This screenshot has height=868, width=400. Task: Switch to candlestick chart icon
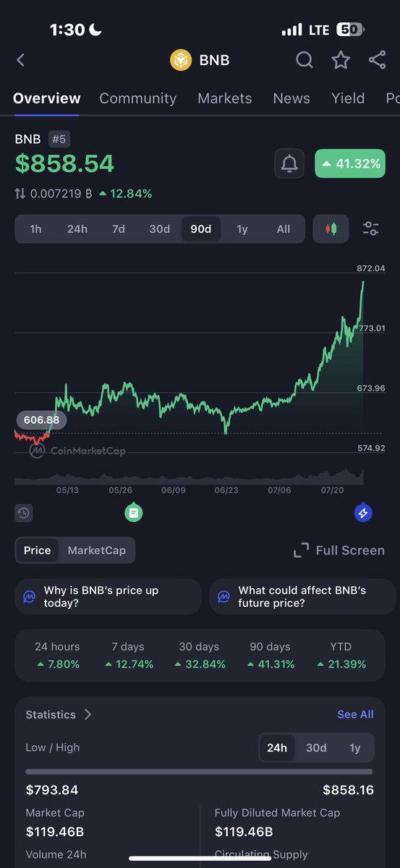(331, 229)
